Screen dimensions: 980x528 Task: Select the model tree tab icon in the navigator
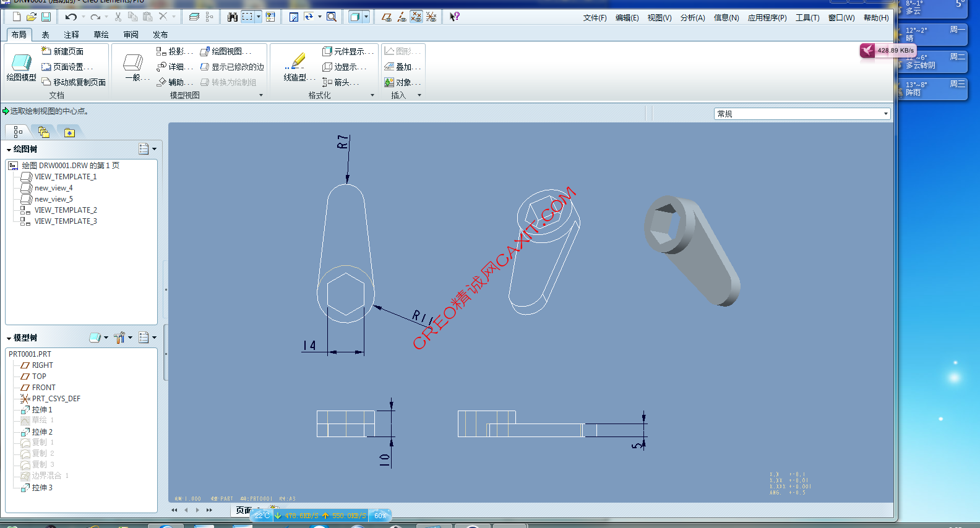[x=17, y=132]
